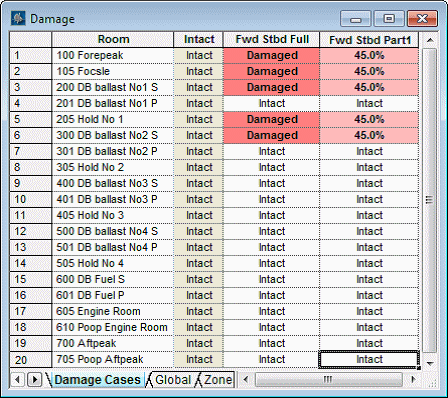The image size is (448, 398).
Task: Click horizontal scrollbar right arrow
Action: point(413,379)
